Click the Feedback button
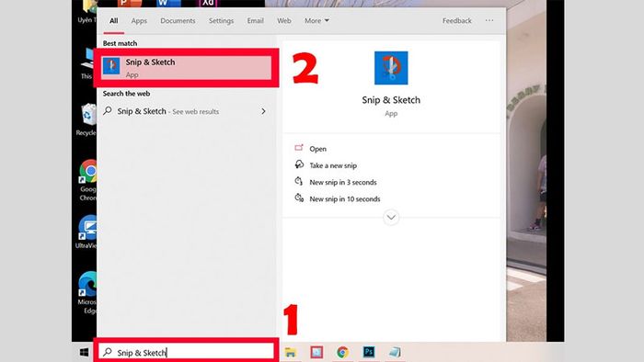The height and width of the screenshot is (362, 644). coord(456,20)
